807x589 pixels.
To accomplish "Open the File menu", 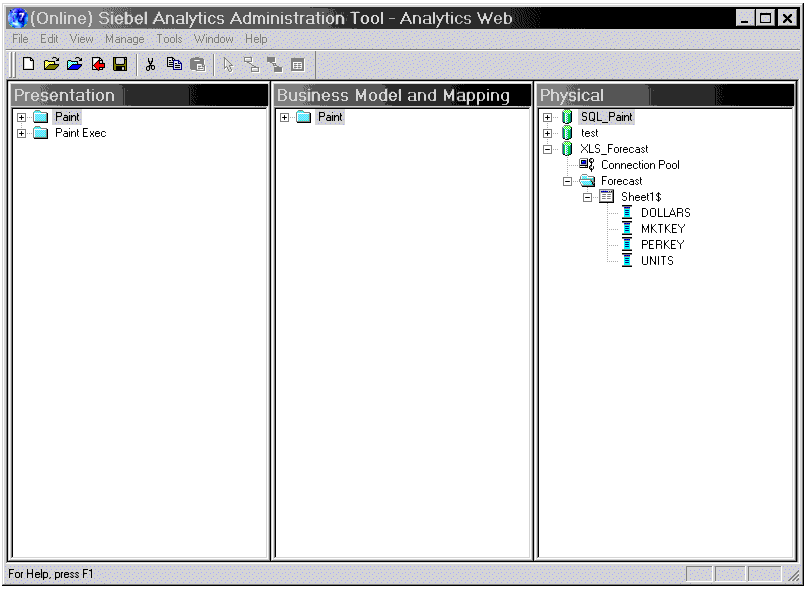I will click(x=21, y=39).
